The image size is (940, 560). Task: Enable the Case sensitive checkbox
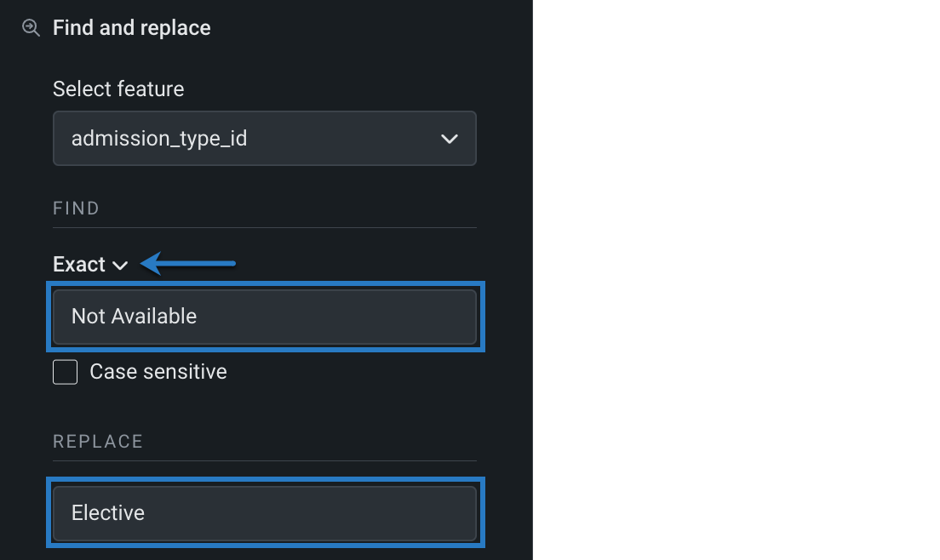tap(66, 372)
